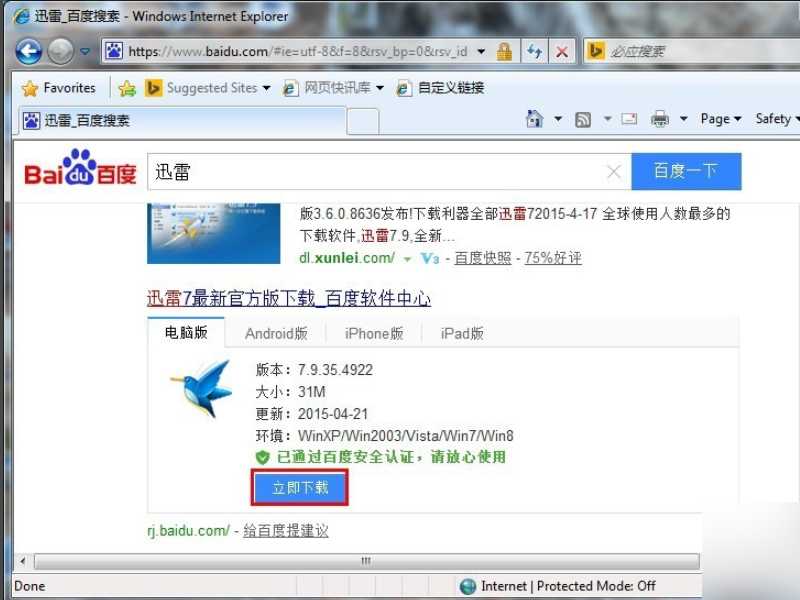Open 迅雷7最新官方版下载 result title
The width and height of the screenshot is (800, 600).
click(289, 298)
